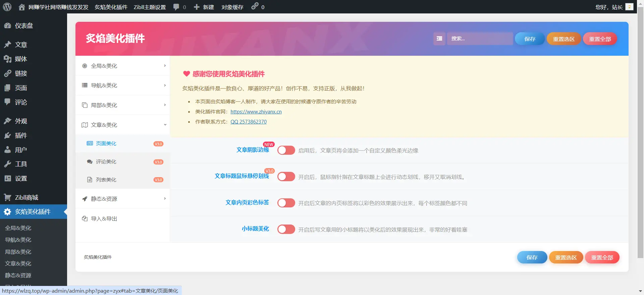
Task: Click the plus icon beside 新建
Action: [x=197, y=7]
